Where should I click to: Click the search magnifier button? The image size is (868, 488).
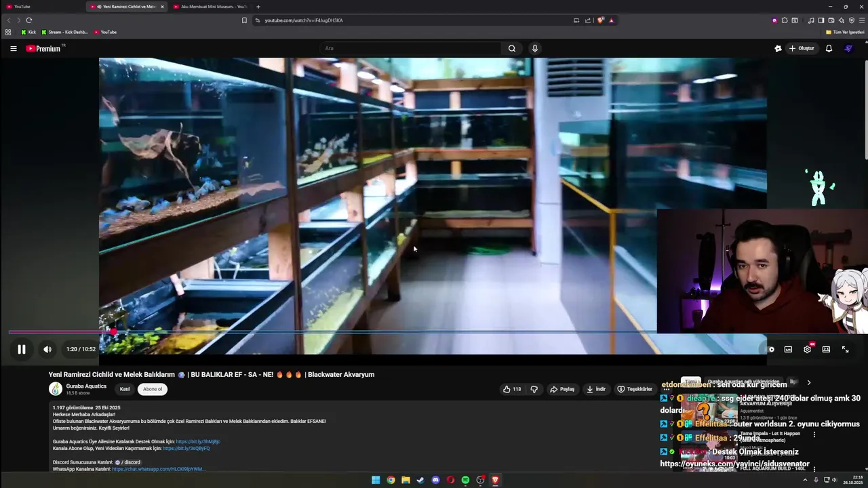coord(512,48)
